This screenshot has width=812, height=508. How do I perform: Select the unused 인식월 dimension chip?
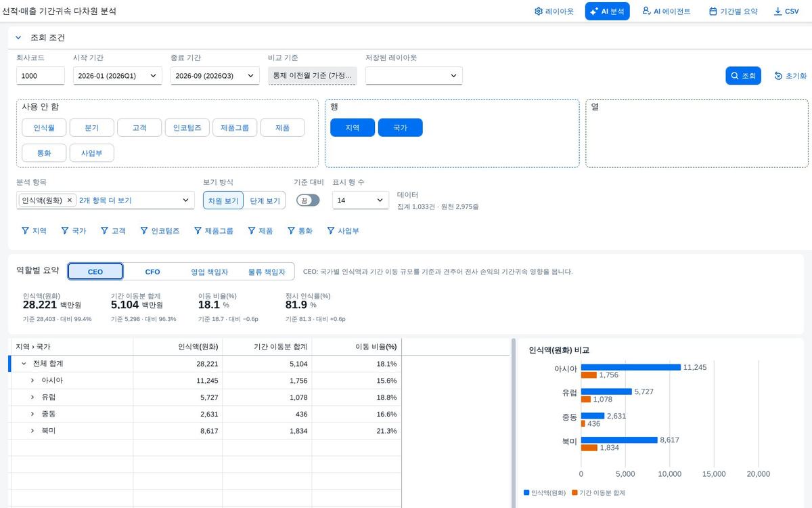44,127
